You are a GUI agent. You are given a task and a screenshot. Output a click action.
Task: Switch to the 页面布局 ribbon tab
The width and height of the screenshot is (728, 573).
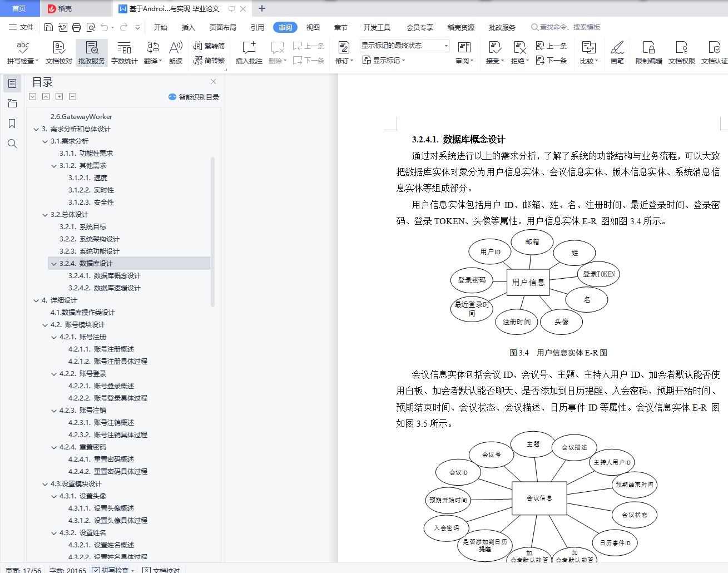[223, 27]
